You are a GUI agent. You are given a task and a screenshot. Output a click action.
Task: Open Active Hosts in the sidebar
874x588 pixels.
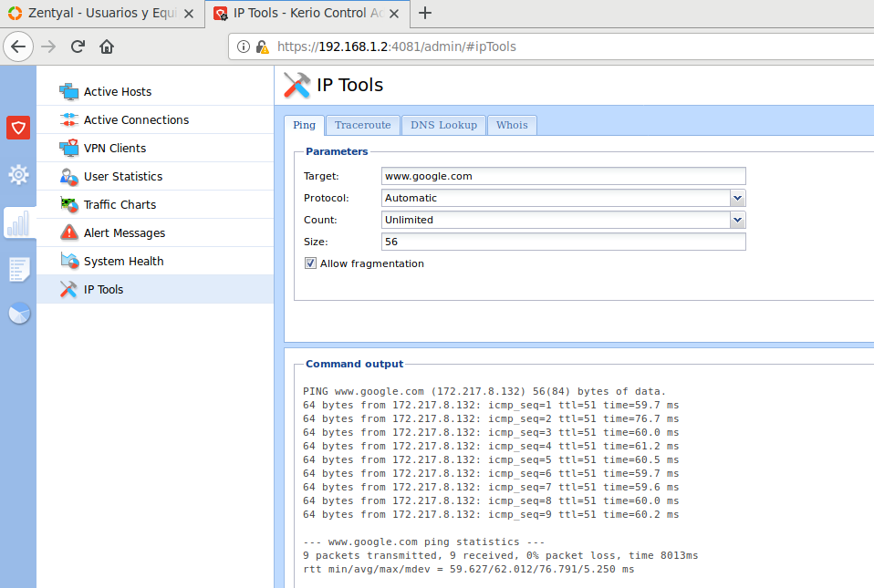point(155,91)
